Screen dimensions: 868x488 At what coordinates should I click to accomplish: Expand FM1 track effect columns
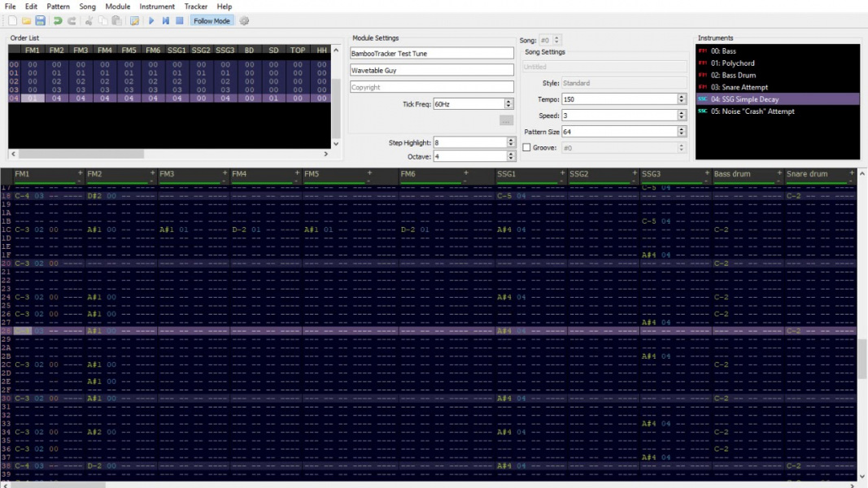(80, 173)
